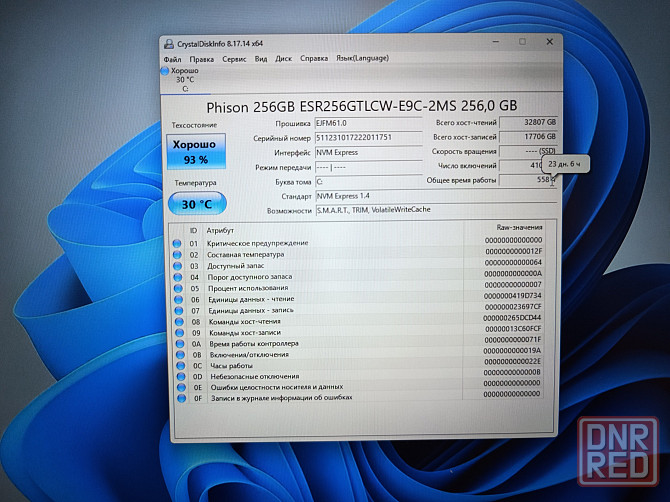Click status icon for 04 Порог доступного запаса
The width and height of the screenshot is (670, 502).
click(178, 277)
